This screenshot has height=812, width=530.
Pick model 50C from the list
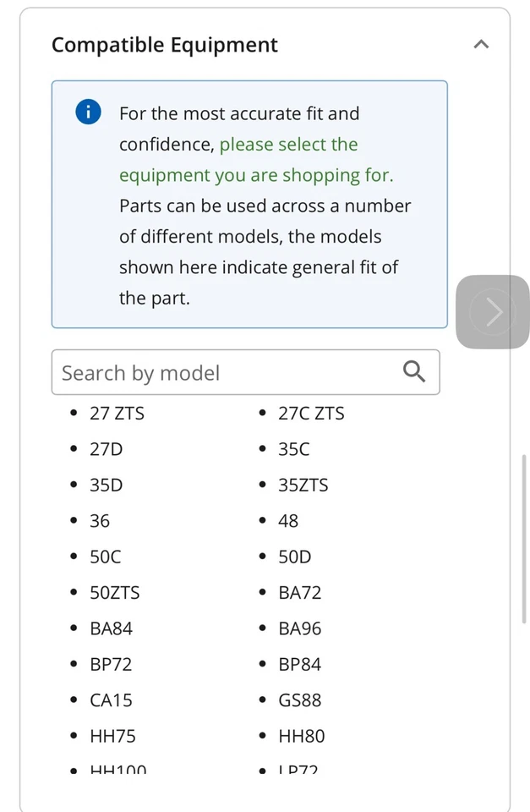pos(106,557)
